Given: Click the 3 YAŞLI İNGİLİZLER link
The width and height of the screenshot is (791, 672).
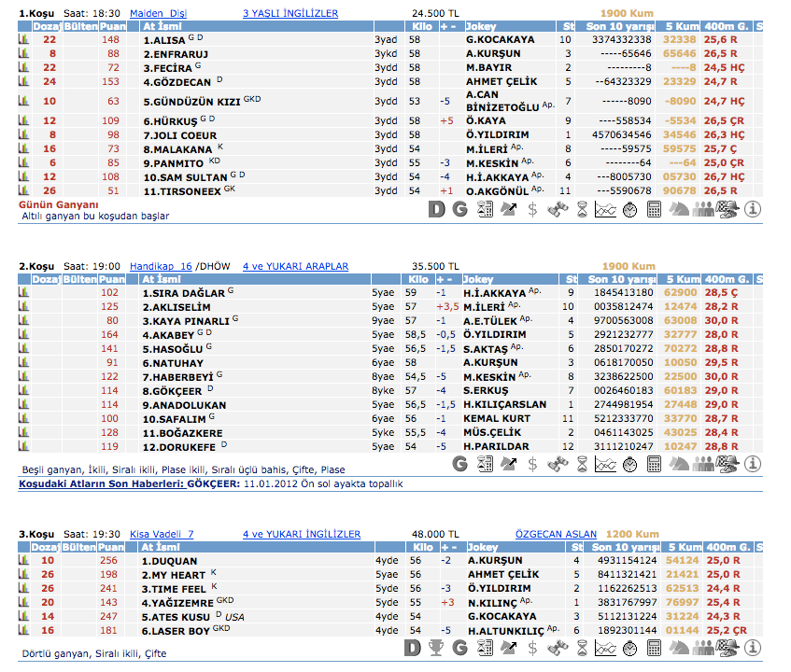Looking at the screenshot, I should point(290,13).
